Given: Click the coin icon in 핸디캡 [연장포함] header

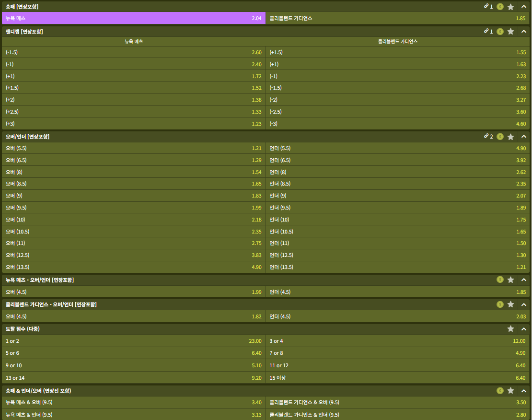Looking at the screenshot, I should (x=500, y=32).
